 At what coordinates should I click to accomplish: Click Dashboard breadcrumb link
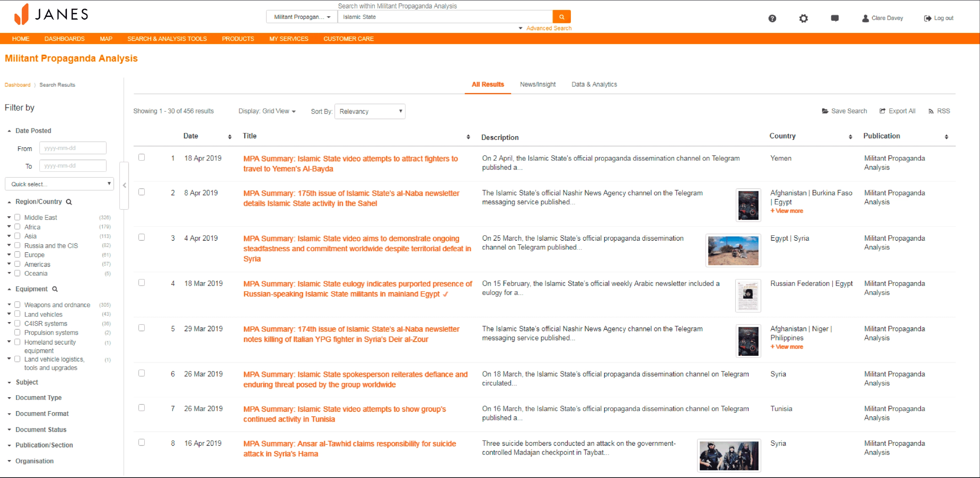point(18,85)
